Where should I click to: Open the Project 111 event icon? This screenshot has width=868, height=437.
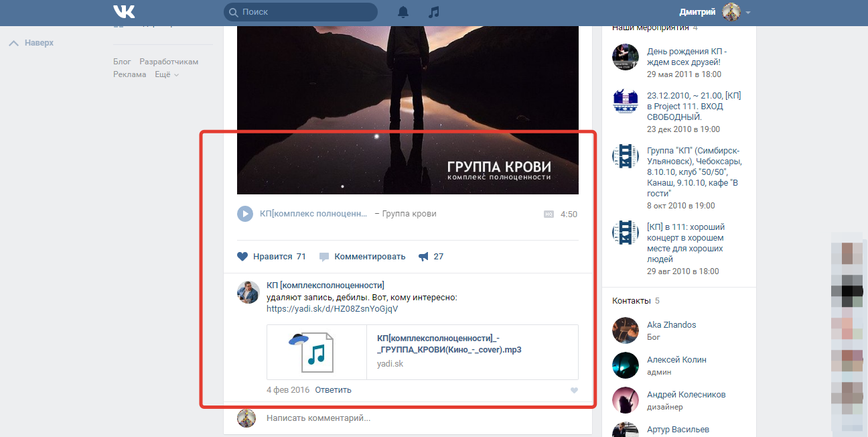pyautogui.click(x=626, y=101)
